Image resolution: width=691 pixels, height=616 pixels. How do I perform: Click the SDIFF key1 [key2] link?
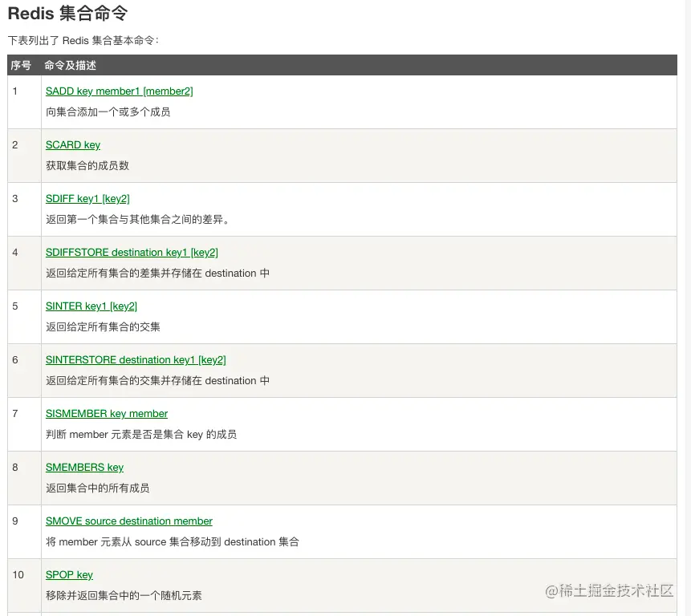[87, 199]
